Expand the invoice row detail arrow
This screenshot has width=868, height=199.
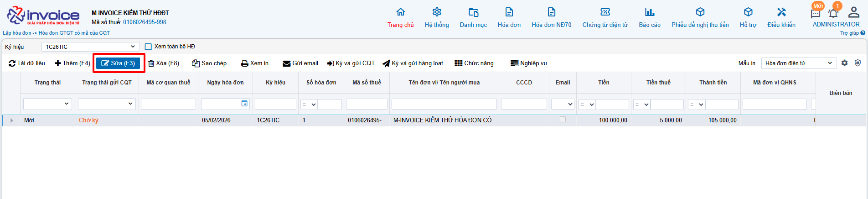pos(11,120)
